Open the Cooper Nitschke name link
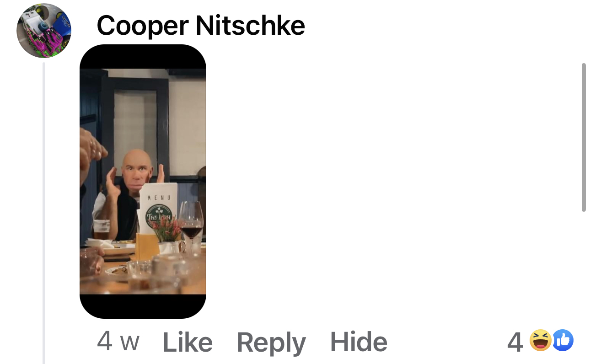 pyautogui.click(x=201, y=25)
